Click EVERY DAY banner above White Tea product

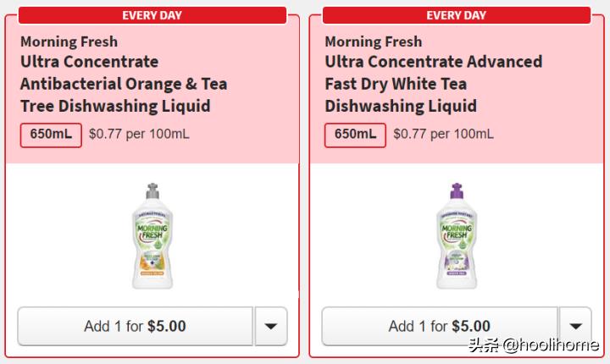457,15
